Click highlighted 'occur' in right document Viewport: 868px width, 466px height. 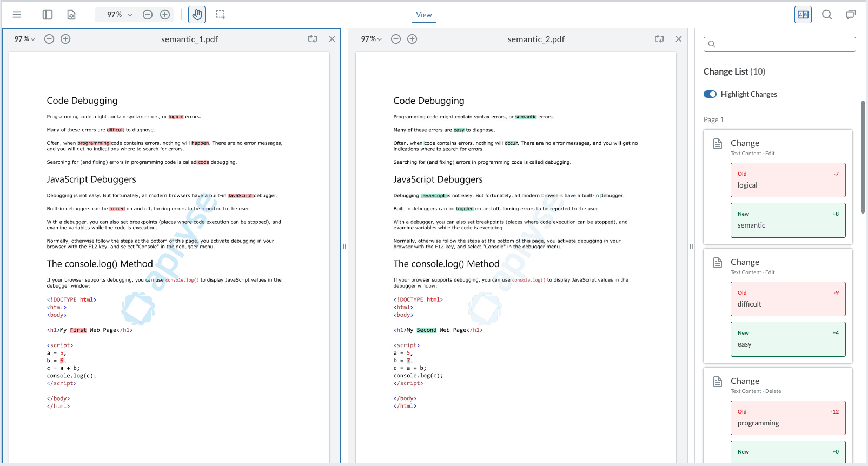511,143
